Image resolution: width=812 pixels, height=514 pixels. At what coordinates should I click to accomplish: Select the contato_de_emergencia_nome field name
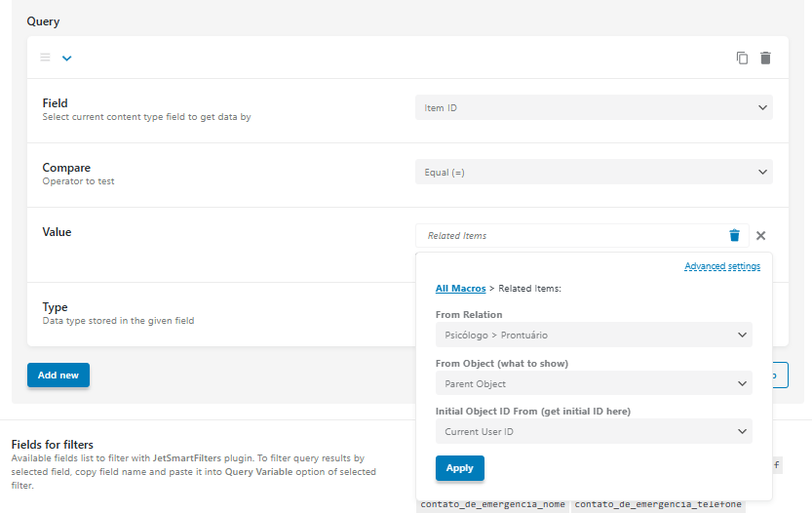coord(492,504)
